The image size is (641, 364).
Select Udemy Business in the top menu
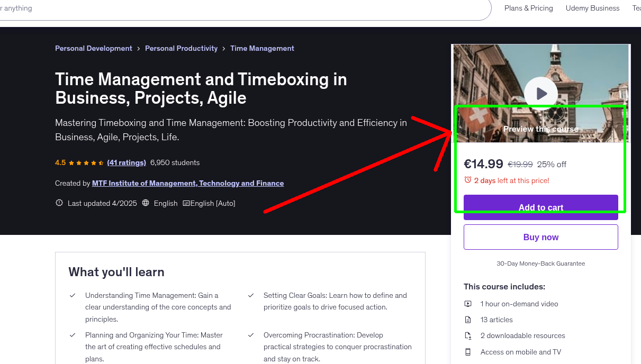point(592,8)
